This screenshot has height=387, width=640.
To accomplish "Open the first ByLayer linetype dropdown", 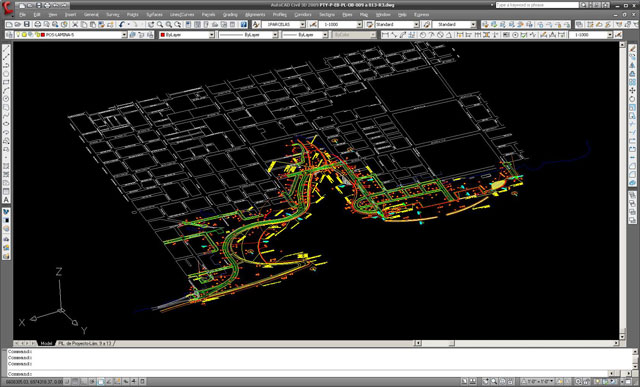I will pos(275,35).
